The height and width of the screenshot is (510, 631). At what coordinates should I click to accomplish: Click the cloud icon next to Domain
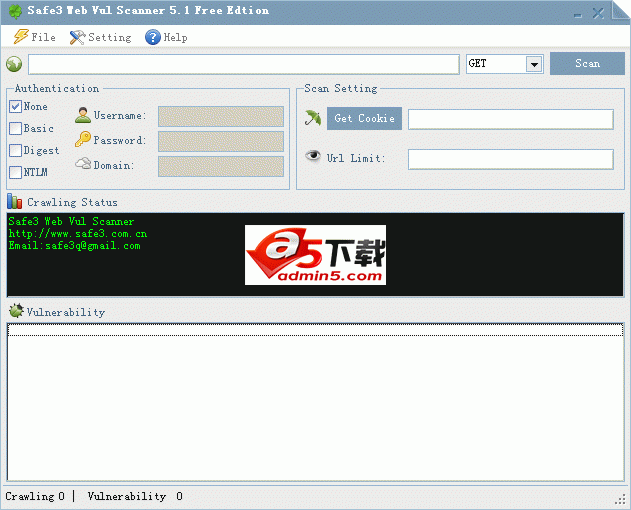pos(83,163)
